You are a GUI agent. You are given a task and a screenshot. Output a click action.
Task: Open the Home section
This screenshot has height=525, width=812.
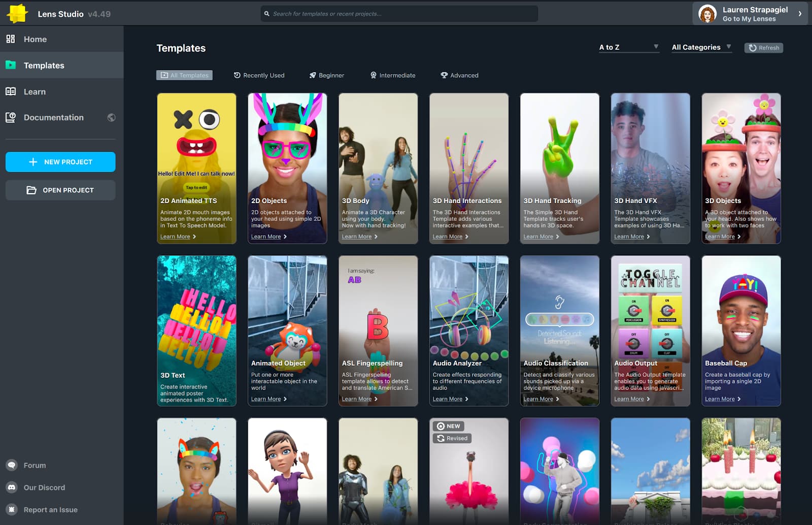(x=61, y=39)
